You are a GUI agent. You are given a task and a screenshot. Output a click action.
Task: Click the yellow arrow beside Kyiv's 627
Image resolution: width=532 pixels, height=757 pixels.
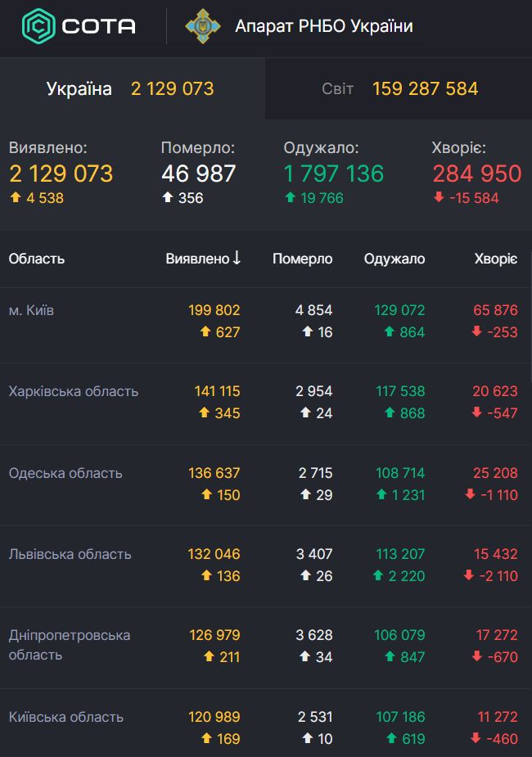(x=205, y=332)
